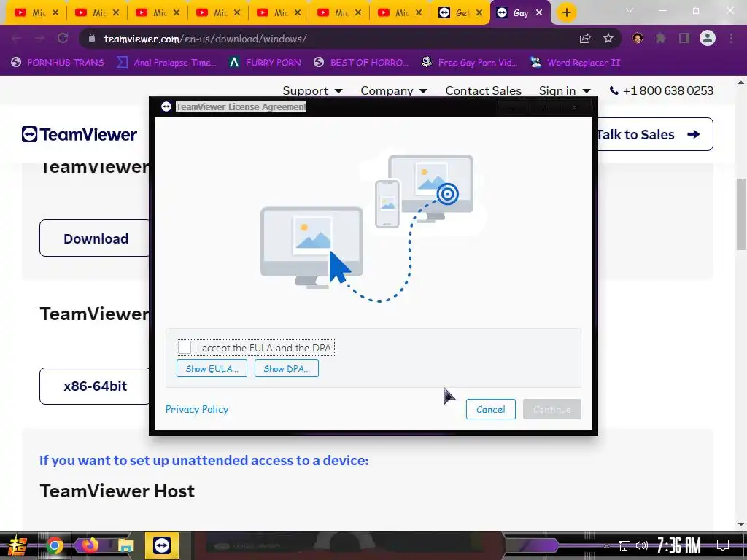Click the 'If you want to set up unattended access' text
The width and height of the screenshot is (747, 560).
pos(204,461)
